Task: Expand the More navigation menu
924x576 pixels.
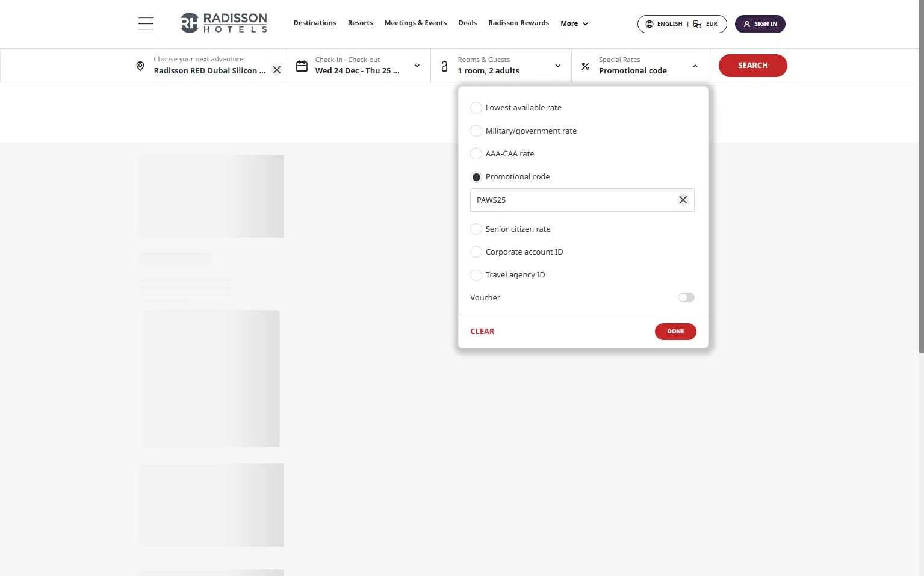Action: click(x=574, y=23)
